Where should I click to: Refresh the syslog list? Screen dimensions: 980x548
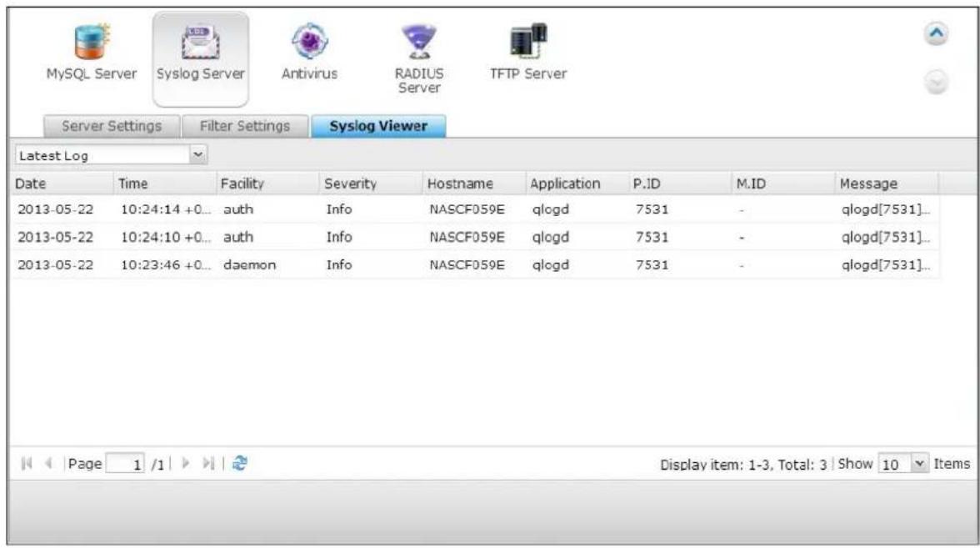(x=239, y=464)
